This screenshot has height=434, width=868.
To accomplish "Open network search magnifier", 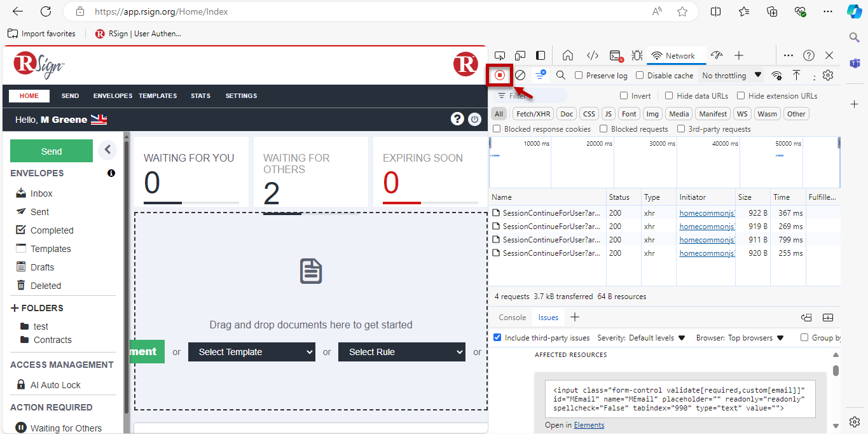I will pos(561,75).
